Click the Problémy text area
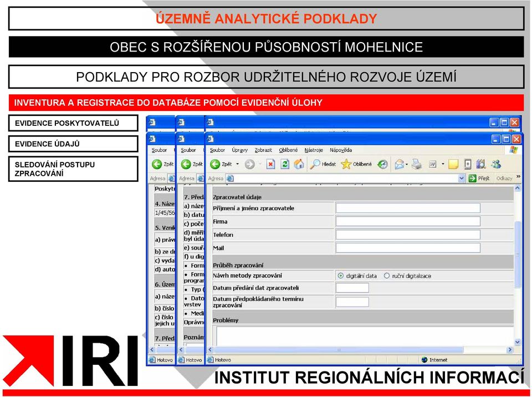Viewport: 532px width, 397px height. (x=365, y=336)
